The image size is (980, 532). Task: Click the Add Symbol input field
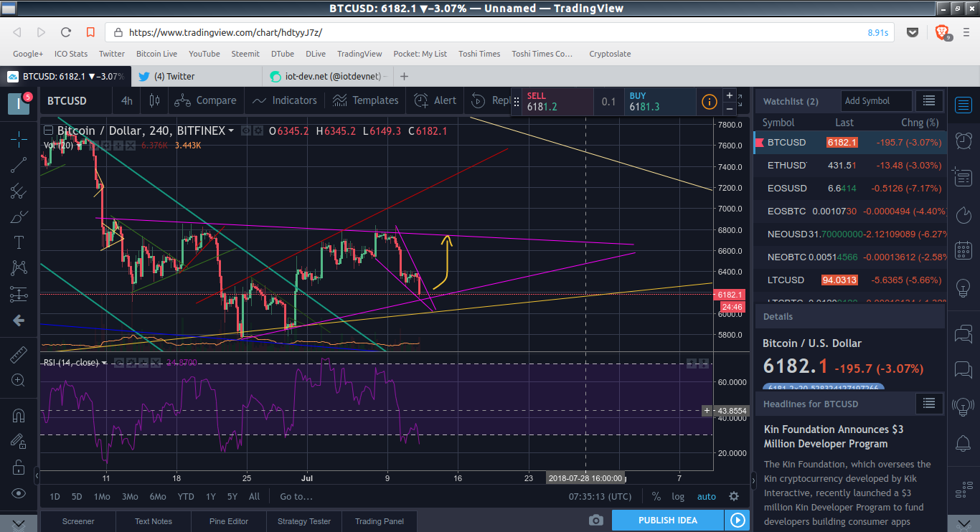coord(877,101)
